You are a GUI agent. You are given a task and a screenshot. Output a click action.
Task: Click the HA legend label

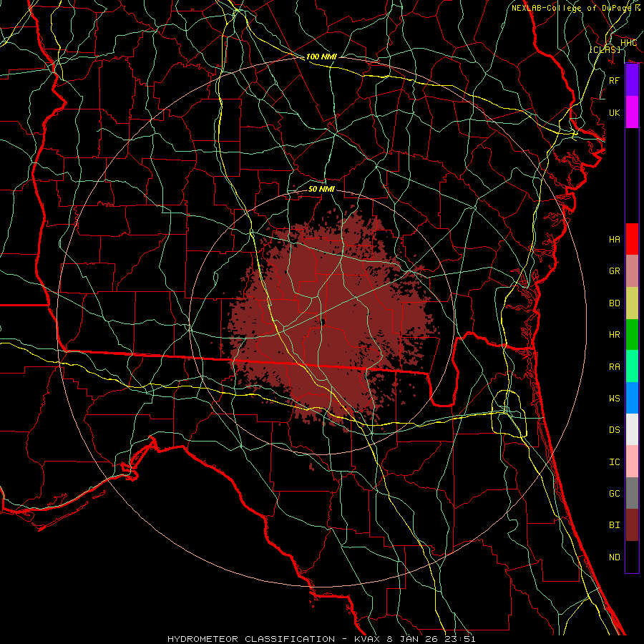click(x=615, y=240)
